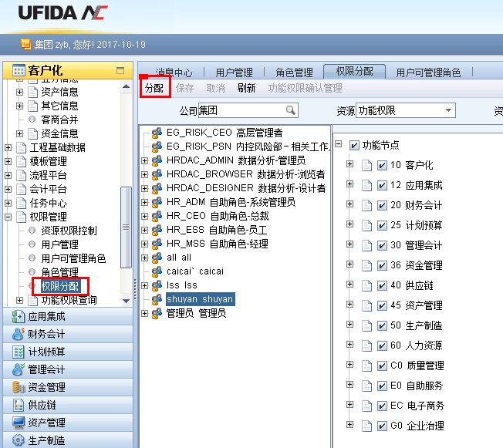The width and height of the screenshot is (503, 448).
Task: Expand the 流程平台 tree node
Action: click(8, 175)
